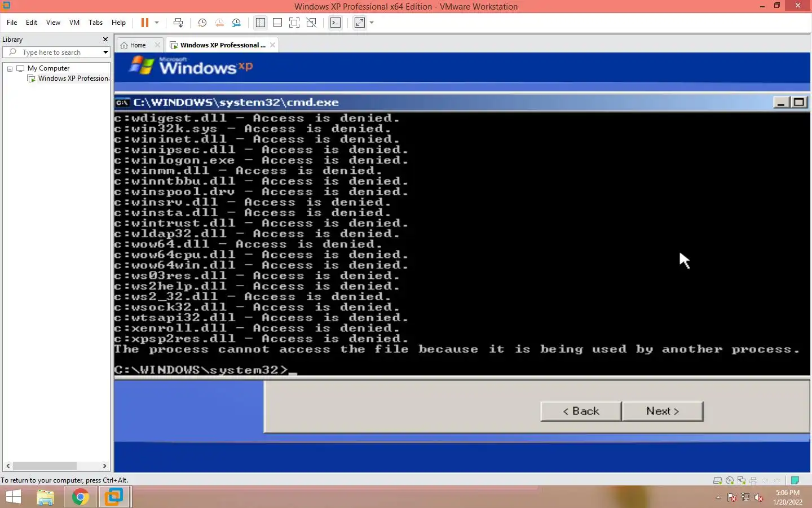
Task: Click the library search input field
Action: (56, 52)
